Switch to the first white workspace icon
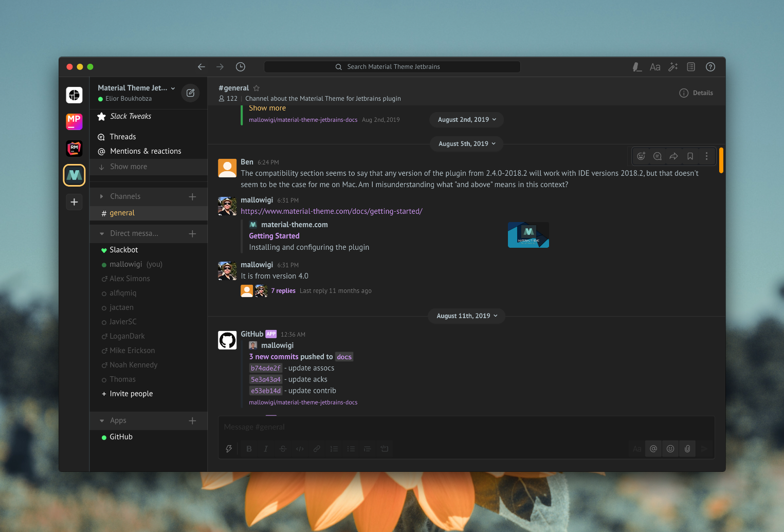Image resolution: width=784 pixels, height=532 pixels. 74,95
